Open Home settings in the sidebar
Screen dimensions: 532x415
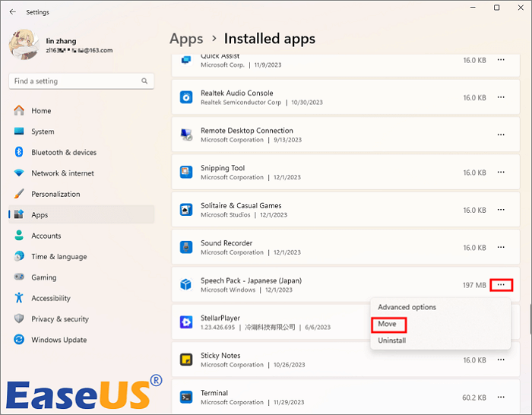81,111
